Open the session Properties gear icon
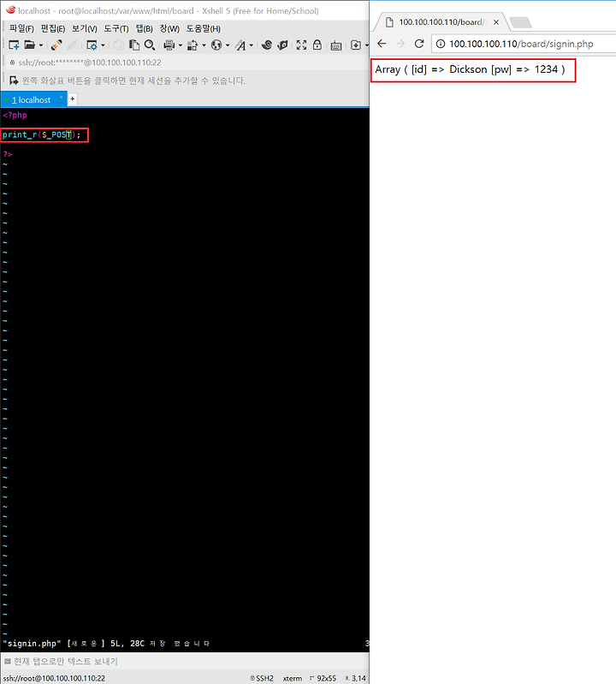This screenshot has height=684, width=616. 92,45
